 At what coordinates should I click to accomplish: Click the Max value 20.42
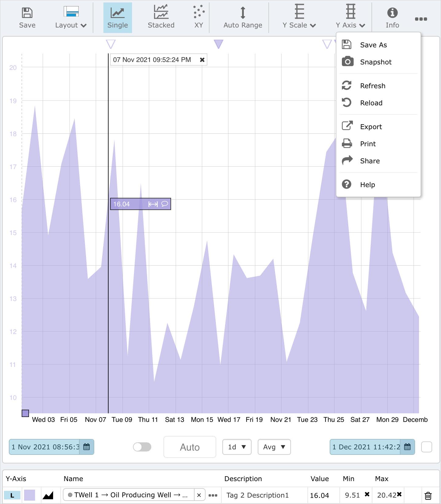click(386, 495)
